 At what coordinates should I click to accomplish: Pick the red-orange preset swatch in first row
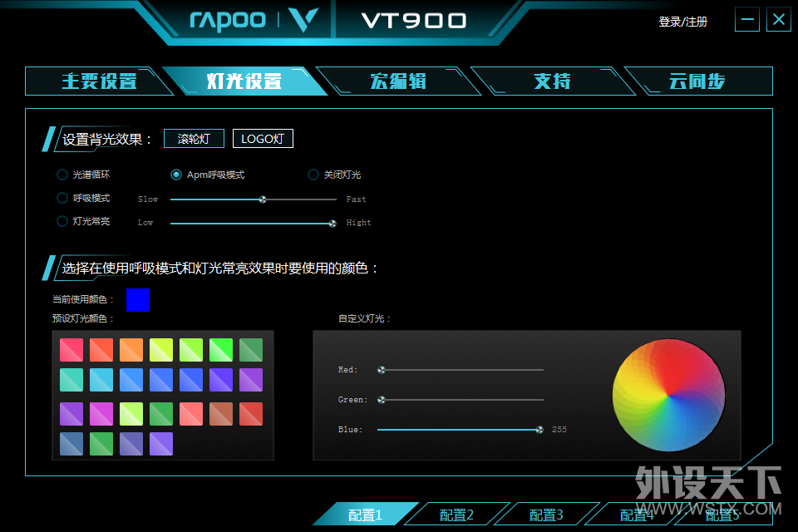click(x=101, y=350)
